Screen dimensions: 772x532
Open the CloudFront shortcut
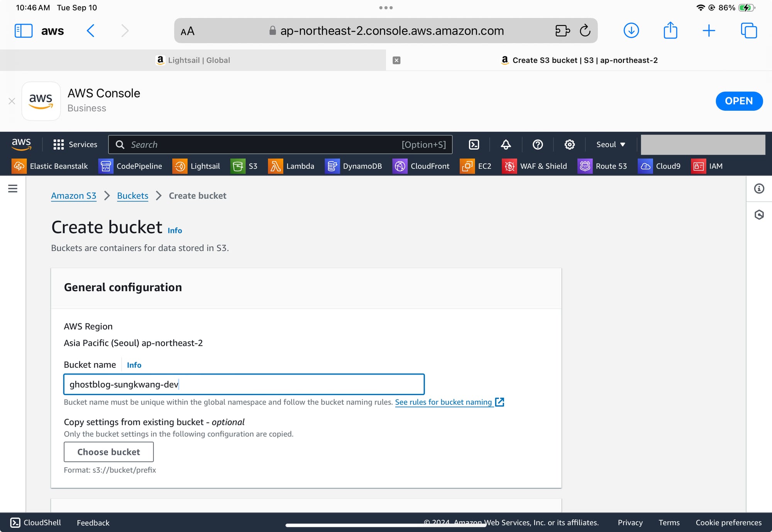click(421, 166)
